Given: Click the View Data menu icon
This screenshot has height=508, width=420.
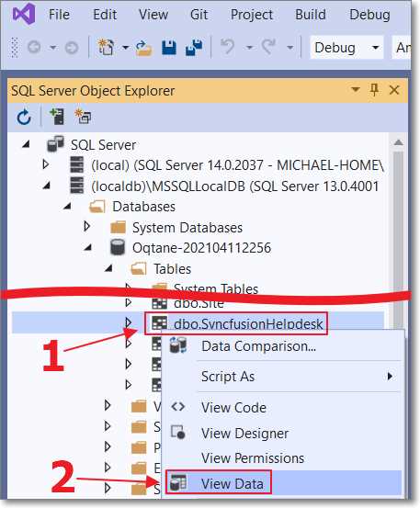Looking at the screenshot, I should pyautogui.click(x=178, y=482).
